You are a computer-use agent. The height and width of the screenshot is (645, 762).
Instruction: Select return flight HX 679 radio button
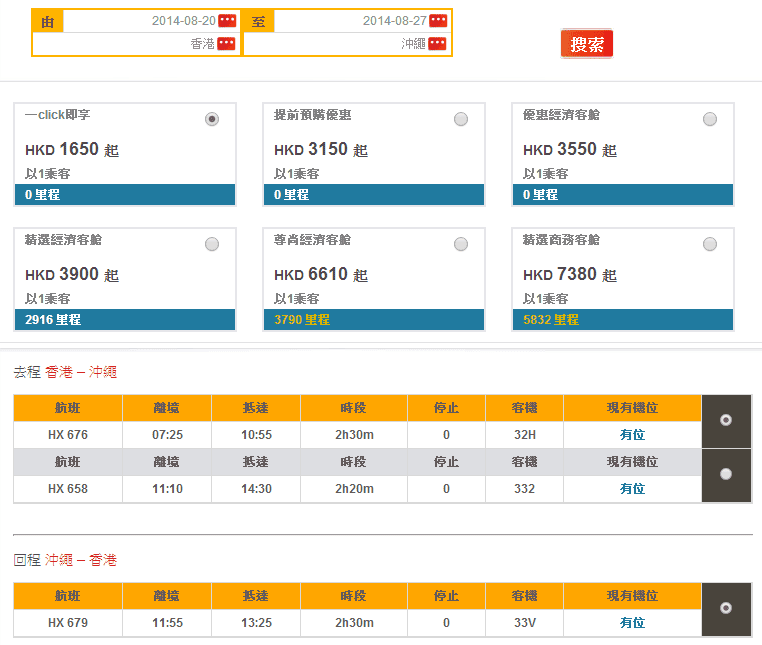[x=726, y=608]
